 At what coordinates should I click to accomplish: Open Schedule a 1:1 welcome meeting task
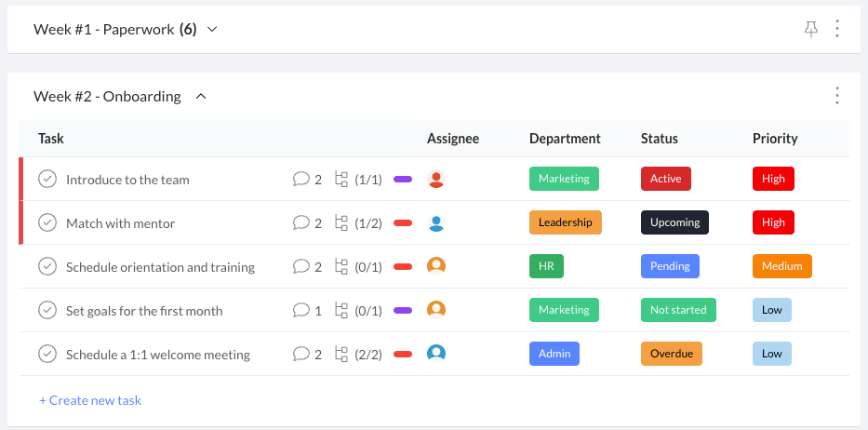[158, 355]
